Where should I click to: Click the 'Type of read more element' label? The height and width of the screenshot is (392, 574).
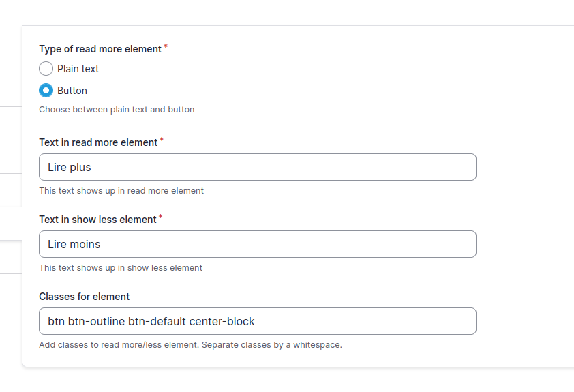point(100,49)
